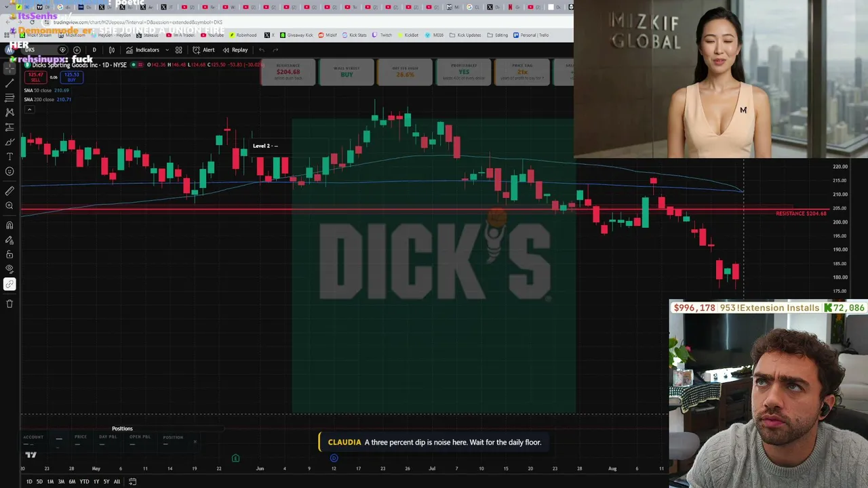Toggle hide all drawings eye icon
Image resolution: width=868 pixels, height=488 pixels.
(x=9, y=269)
